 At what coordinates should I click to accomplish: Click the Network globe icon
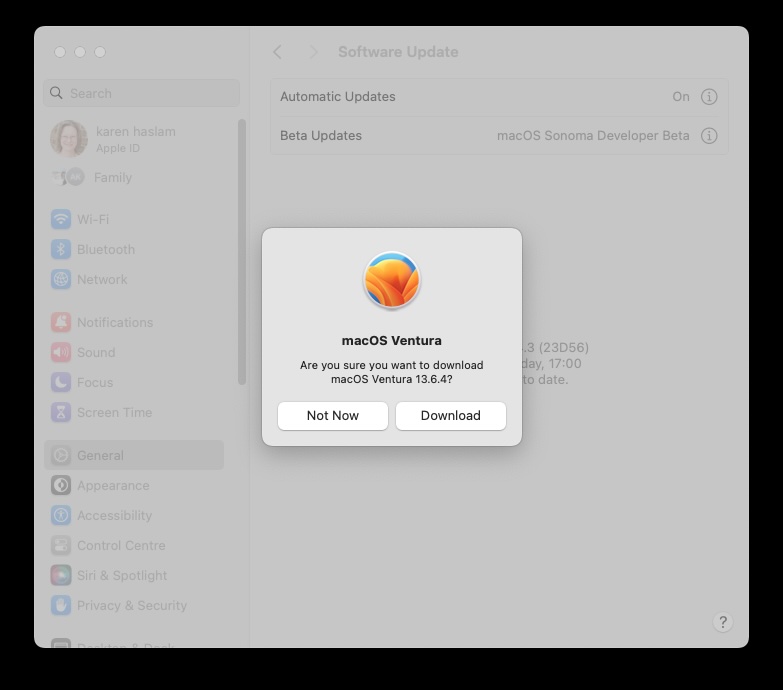(x=60, y=279)
